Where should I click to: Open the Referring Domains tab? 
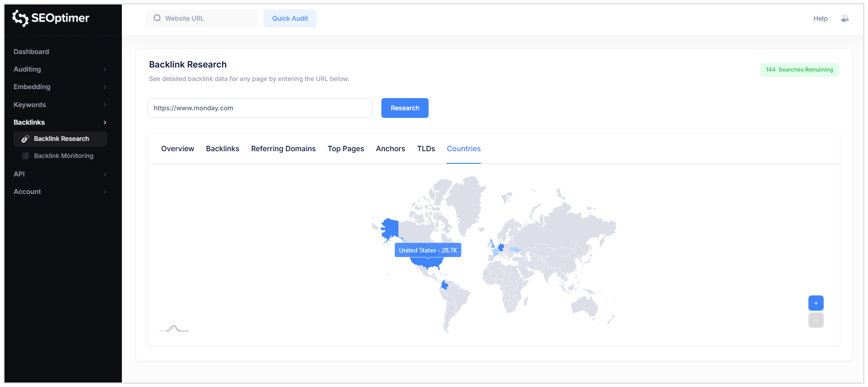click(283, 148)
